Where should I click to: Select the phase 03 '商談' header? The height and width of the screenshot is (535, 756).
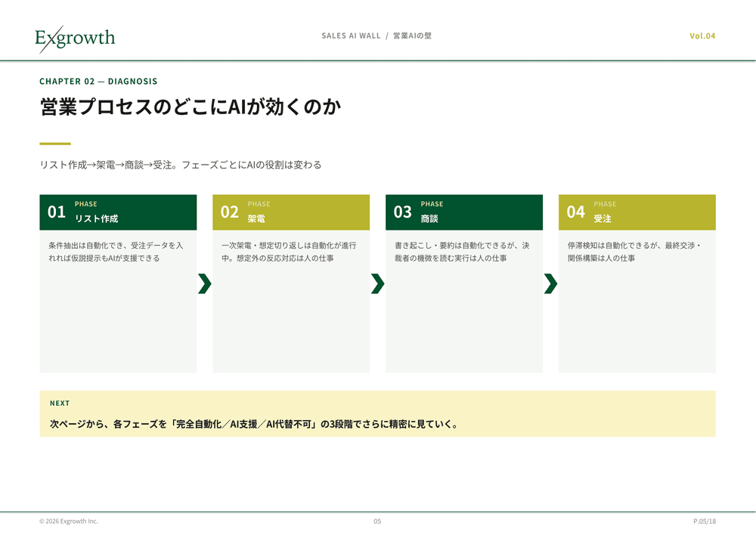click(464, 212)
